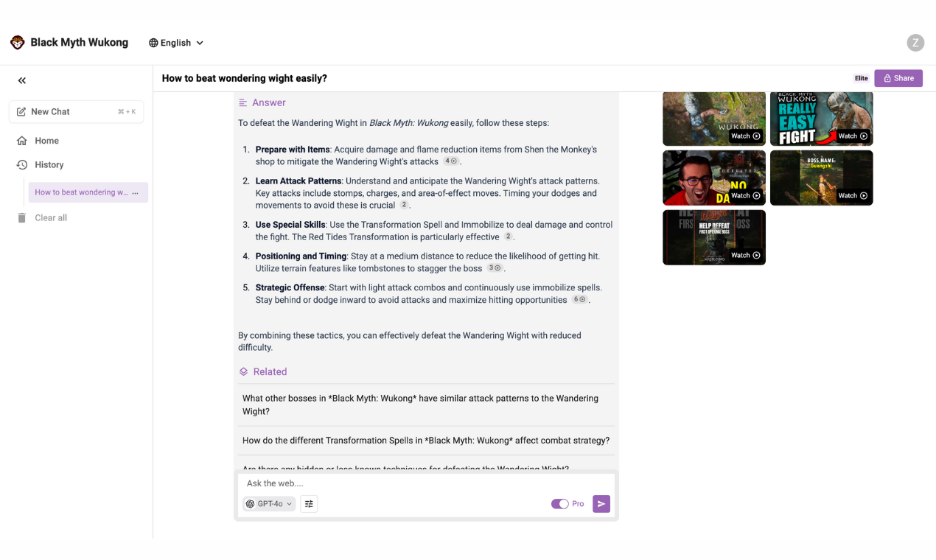Image resolution: width=936 pixels, height=560 pixels.
Task: Click Clear all history
Action: pyautogui.click(x=51, y=218)
